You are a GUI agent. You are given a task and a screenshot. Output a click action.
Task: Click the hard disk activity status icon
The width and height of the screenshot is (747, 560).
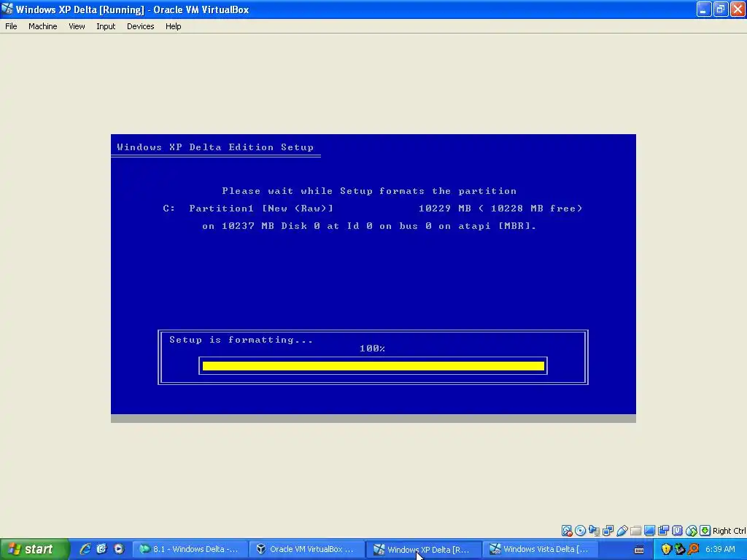(566, 531)
